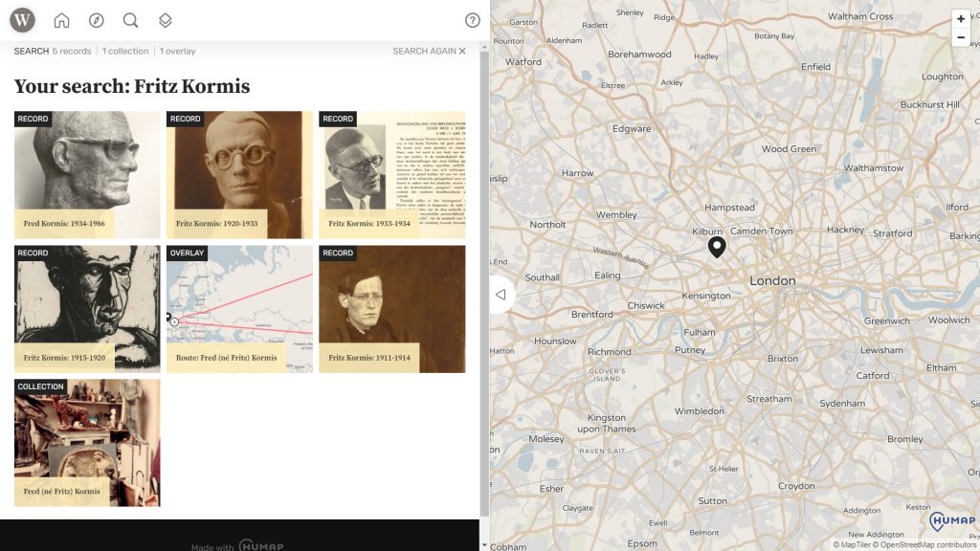
Task: Filter results by 1 collection
Action: point(125,52)
